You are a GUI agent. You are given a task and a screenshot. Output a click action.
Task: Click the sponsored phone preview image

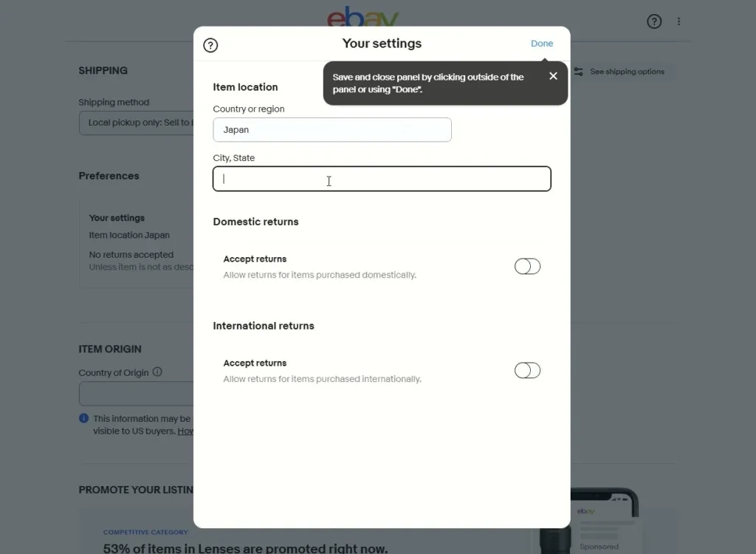[605, 521]
